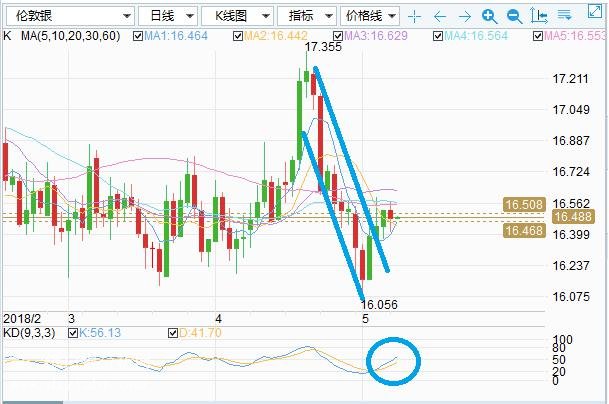
Task: Click the KD(9,3,3) indicator label
Action: click(x=29, y=333)
